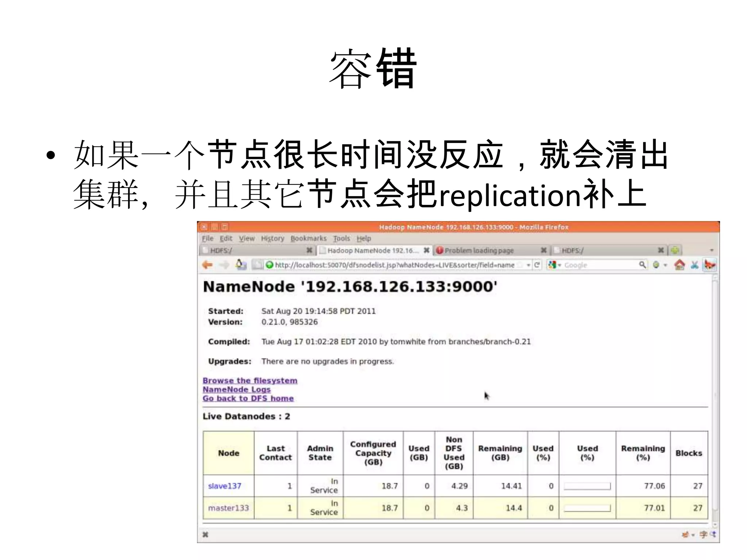Open NameNode Logs link
This screenshot has width=747, height=560.
point(237,389)
